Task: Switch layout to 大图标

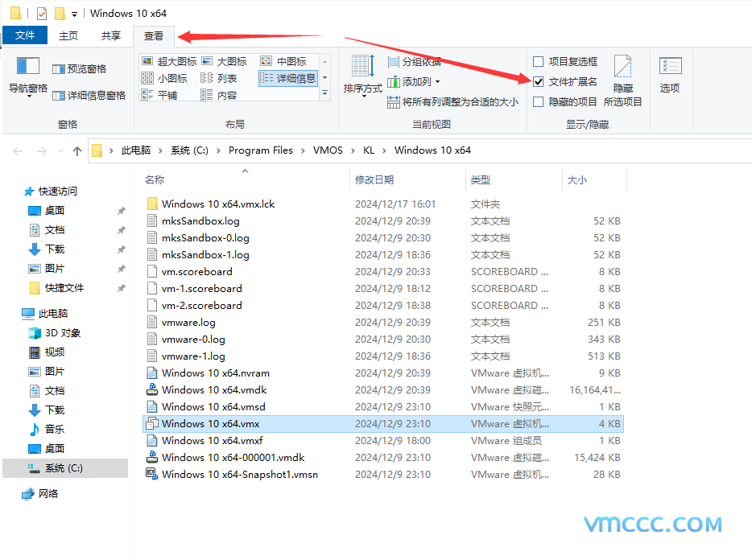Action: (224, 61)
